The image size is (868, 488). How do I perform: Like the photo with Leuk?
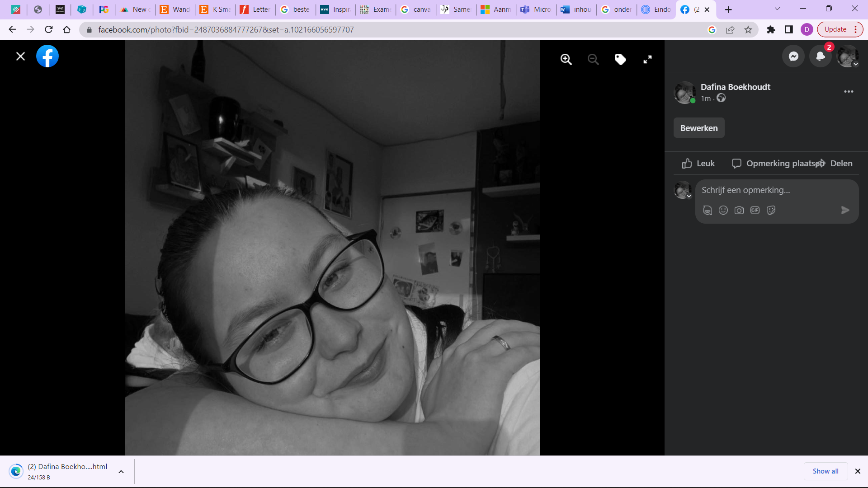pos(698,164)
